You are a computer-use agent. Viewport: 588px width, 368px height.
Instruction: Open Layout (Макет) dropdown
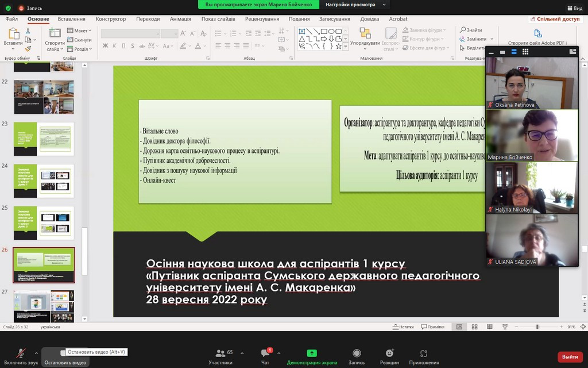coord(79,30)
